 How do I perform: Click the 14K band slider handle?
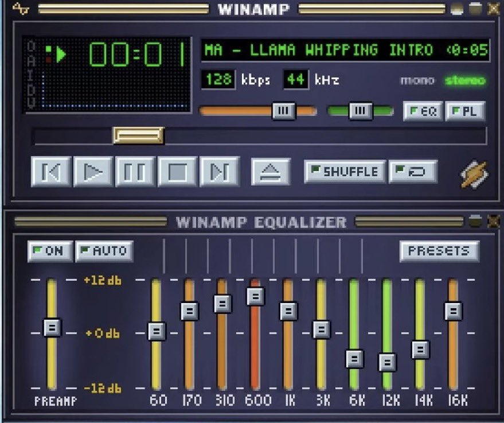click(420, 350)
